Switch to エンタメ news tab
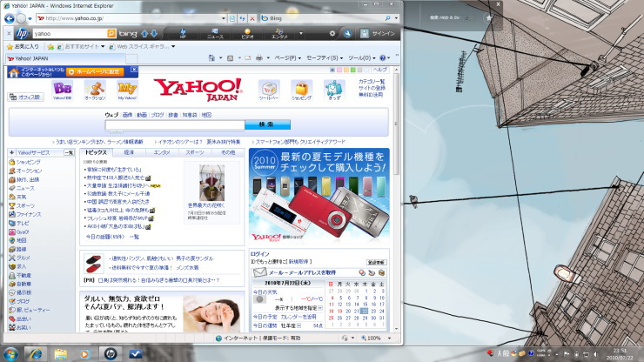644x362 pixels. 162,152
